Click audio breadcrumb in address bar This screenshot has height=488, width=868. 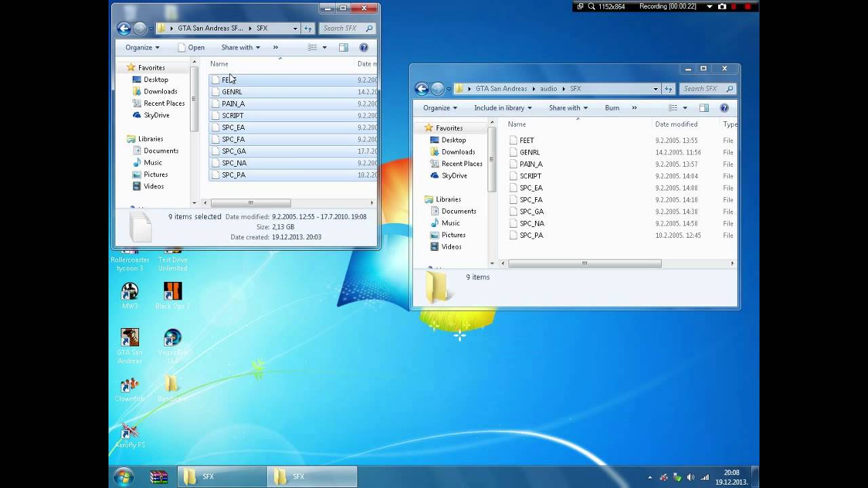point(549,89)
